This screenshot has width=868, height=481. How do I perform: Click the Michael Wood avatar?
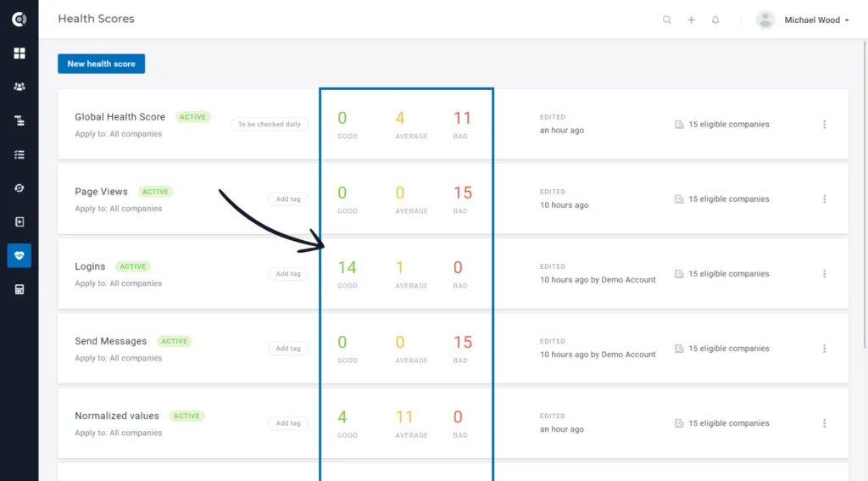[765, 20]
